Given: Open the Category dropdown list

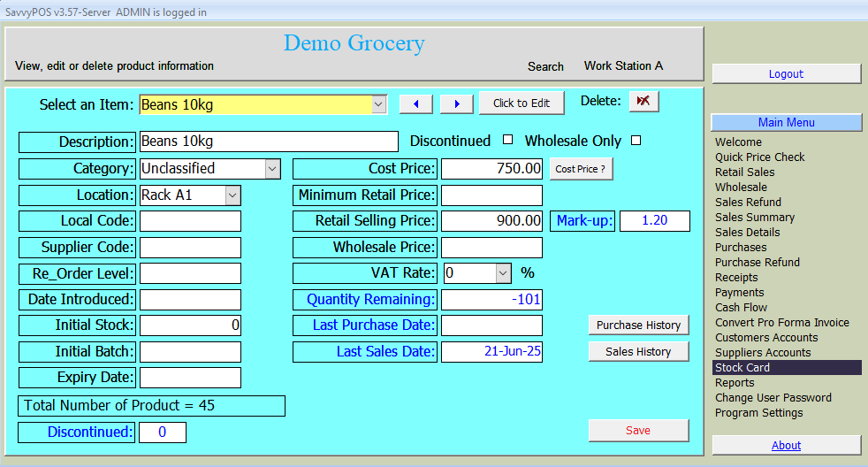Looking at the screenshot, I should (272, 168).
